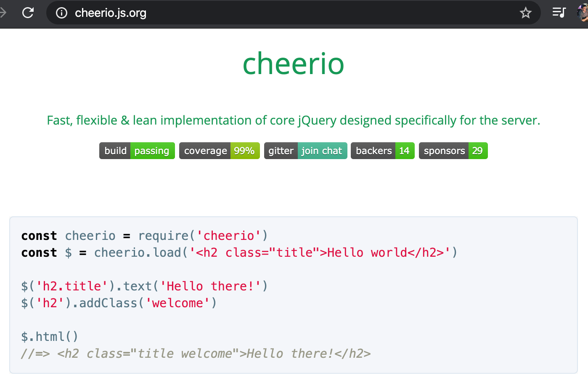588x383 pixels.
Task: Open the backers 14 badge
Action: (x=383, y=151)
